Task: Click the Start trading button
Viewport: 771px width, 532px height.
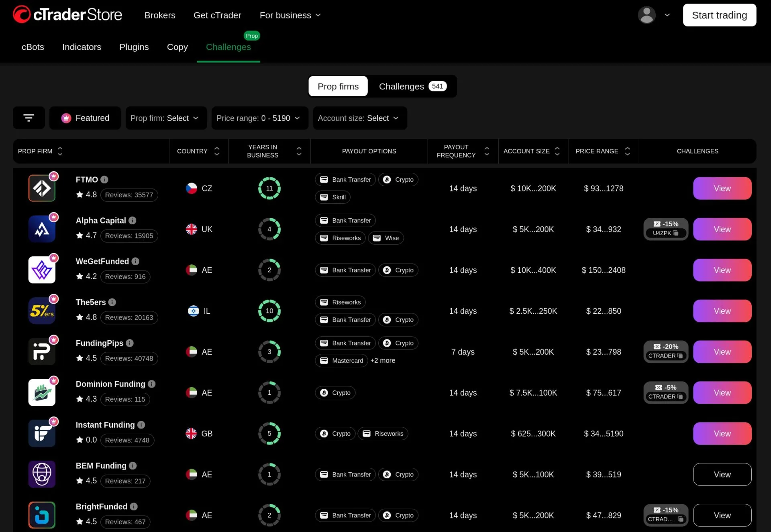Action: (719, 15)
